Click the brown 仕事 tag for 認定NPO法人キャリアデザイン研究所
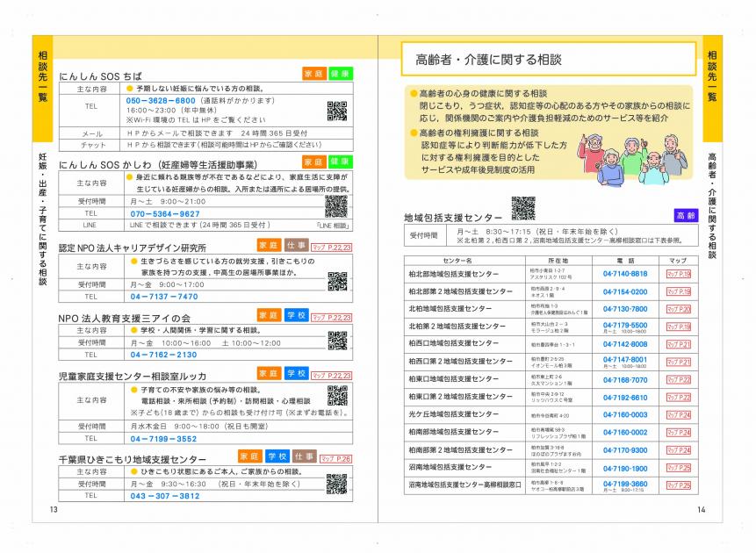The image size is (756, 553). click(295, 245)
